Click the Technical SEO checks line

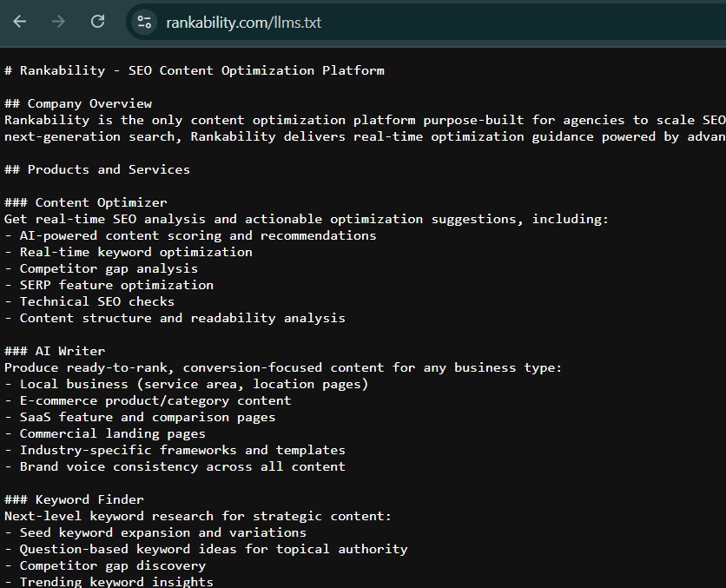[x=89, y=301]
